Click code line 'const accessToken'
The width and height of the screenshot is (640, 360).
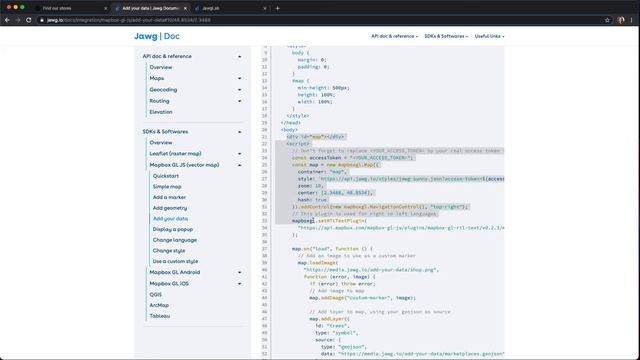353,158
